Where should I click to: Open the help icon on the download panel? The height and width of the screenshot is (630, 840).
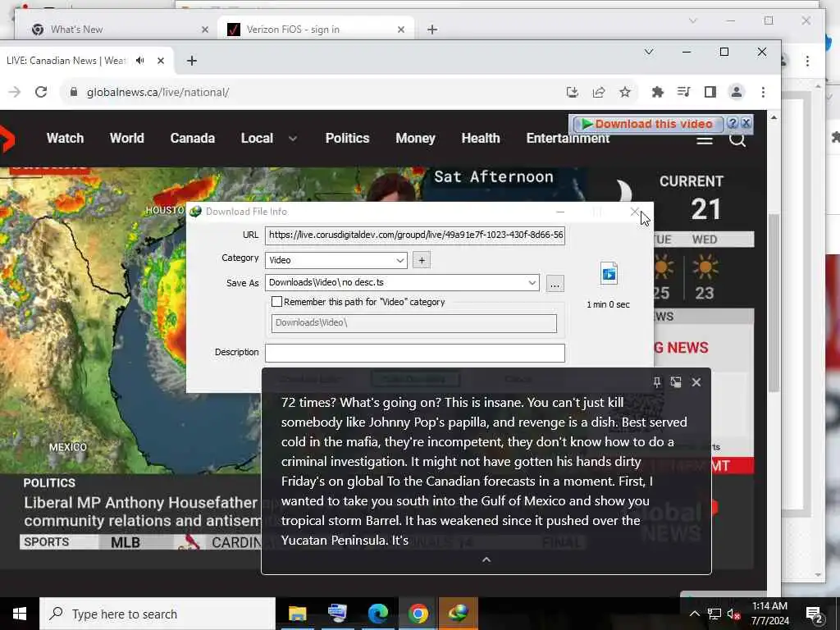coord(733,124)
